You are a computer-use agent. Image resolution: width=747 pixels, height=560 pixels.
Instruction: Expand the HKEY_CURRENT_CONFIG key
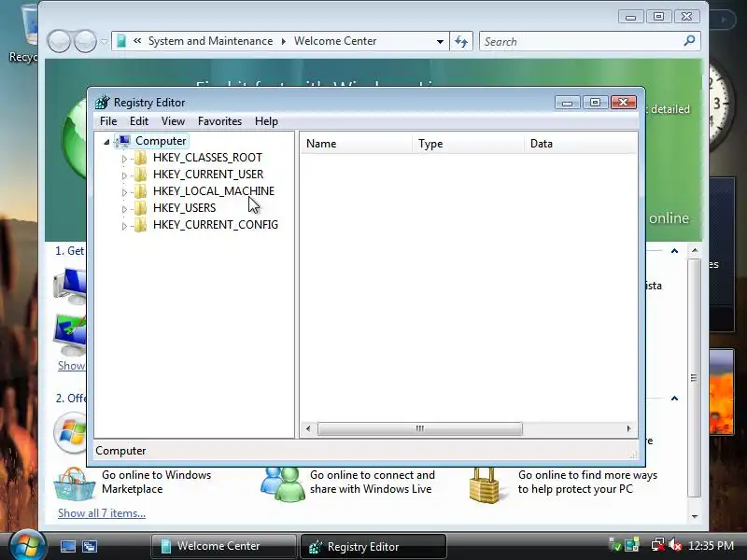click(124, 226)
